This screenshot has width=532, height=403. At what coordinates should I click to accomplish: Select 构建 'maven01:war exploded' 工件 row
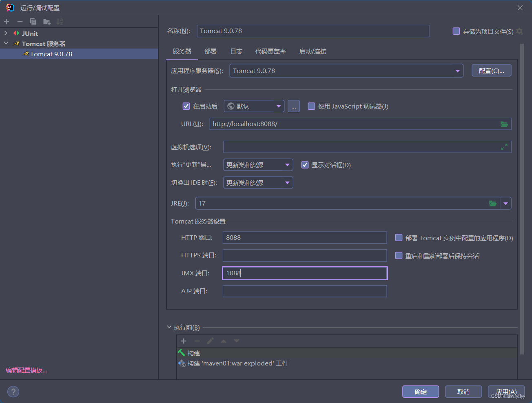tap(347, 363)
